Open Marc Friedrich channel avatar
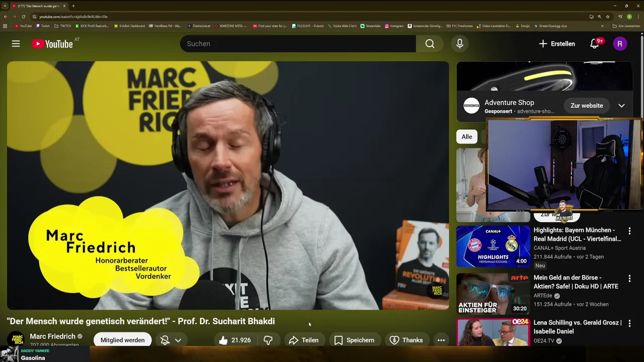 16,340
